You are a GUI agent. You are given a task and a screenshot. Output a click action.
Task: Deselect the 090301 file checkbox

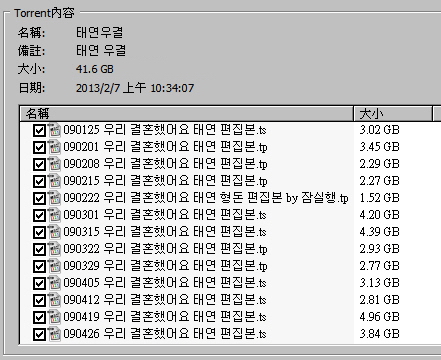click(39, 215)
